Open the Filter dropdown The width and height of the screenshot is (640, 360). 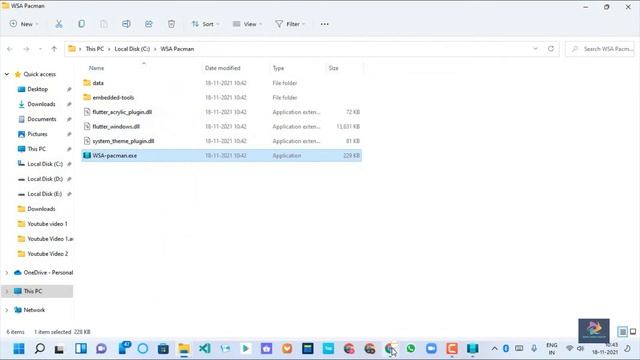[x=290, y=24]
